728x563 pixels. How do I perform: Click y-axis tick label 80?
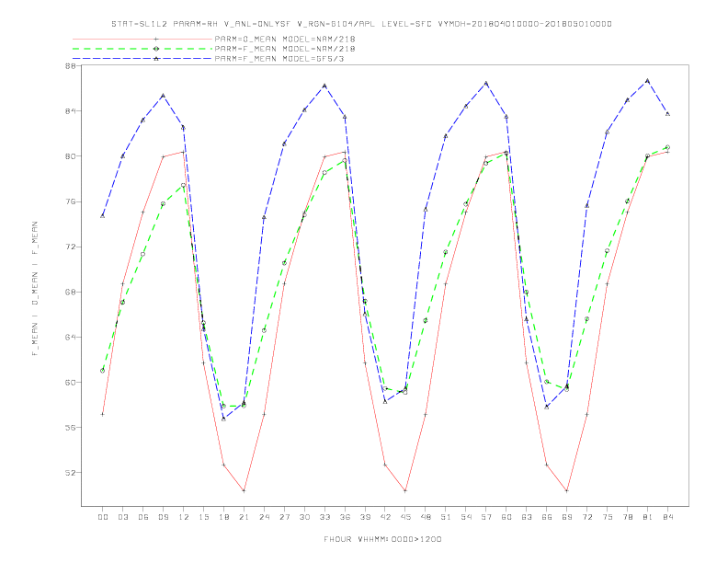70,156
